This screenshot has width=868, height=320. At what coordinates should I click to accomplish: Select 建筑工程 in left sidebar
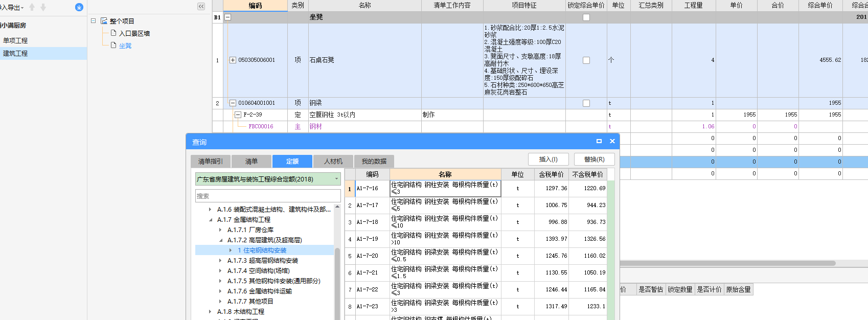click(x=15, y=53)
